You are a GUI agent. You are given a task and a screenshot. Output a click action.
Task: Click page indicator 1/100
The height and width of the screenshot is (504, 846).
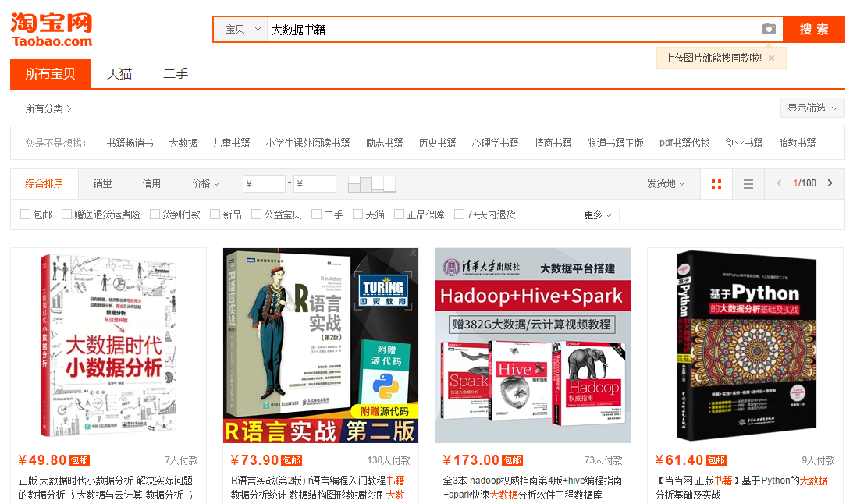tap(805, 183)
